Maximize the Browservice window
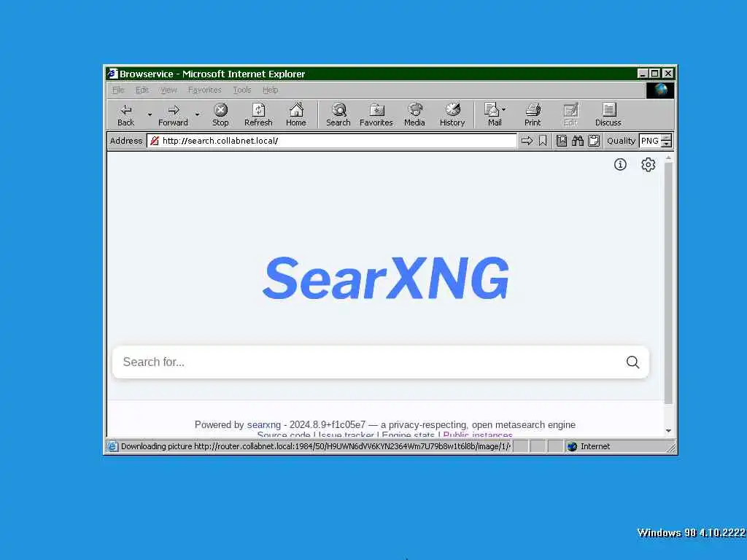This screenshot has width=747, height=560. pos(655,74)
